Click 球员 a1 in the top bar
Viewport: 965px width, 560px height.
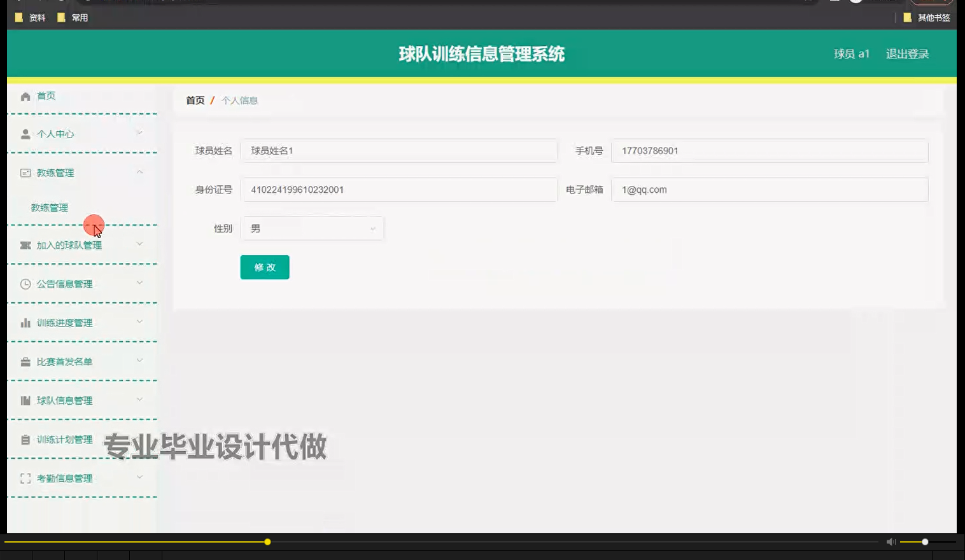pos(852,53)
